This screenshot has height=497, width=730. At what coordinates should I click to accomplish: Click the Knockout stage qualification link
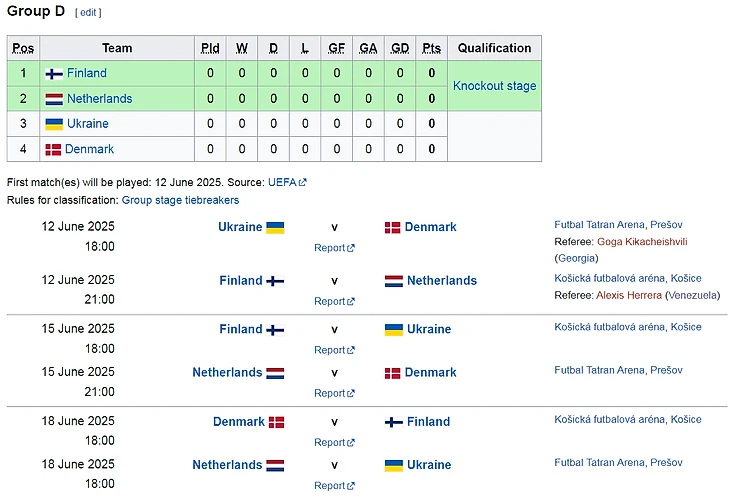point(494,86)
